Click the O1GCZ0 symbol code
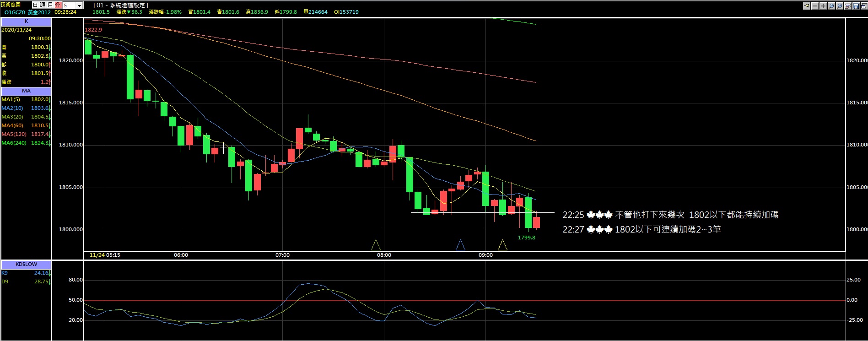The width and height of the screenshot is (868, 341). [15, 12]
